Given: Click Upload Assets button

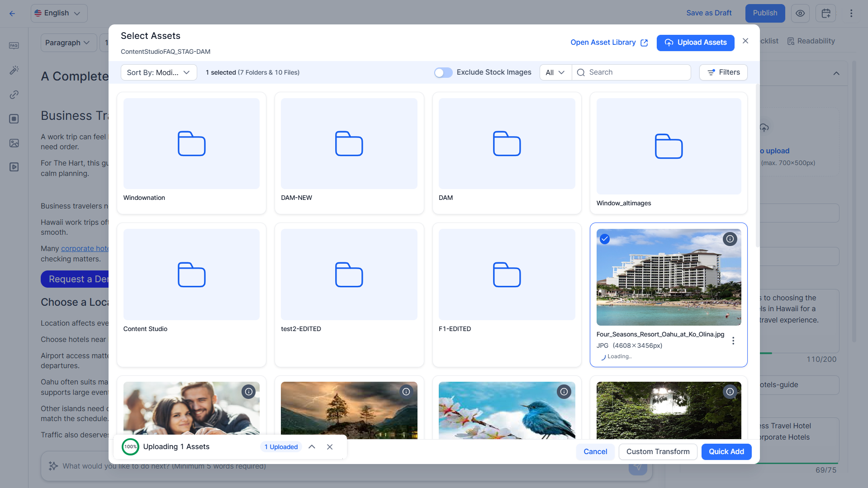Looking at the screenshot, I should [x=695, y=43].
